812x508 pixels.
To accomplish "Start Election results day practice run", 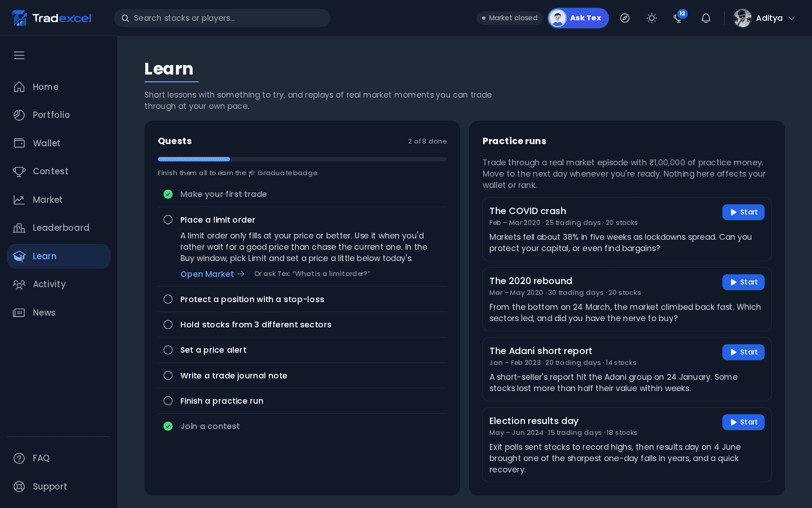I will click(x=743, y=422).
